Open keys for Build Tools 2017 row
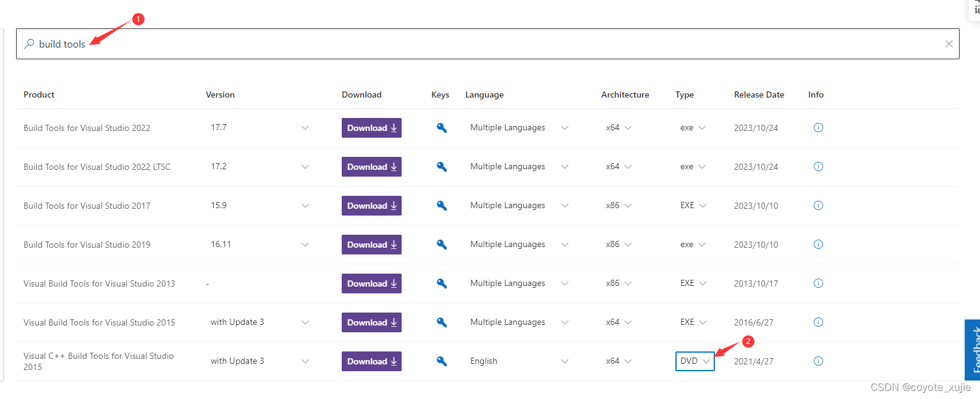980x399 pixels. click(441, 206)
